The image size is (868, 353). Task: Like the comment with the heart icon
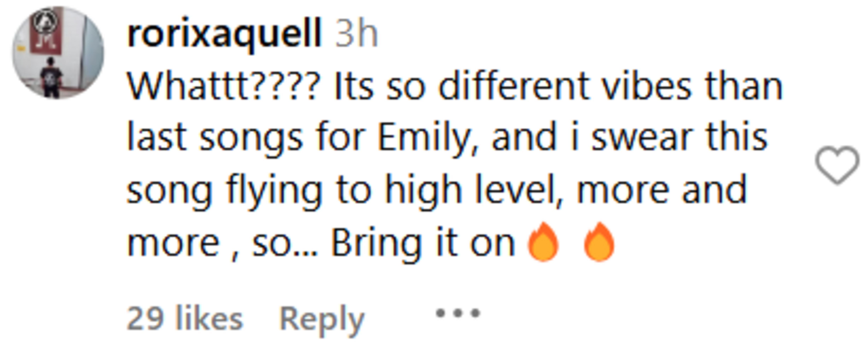click(837, 165)
